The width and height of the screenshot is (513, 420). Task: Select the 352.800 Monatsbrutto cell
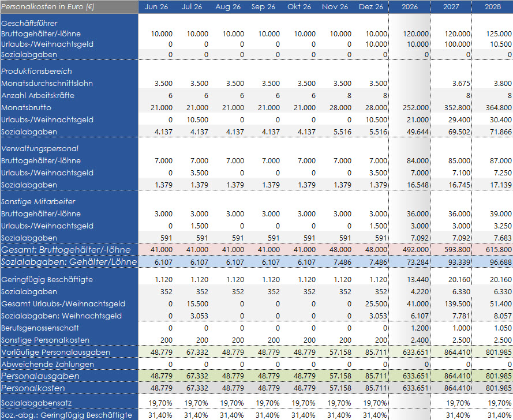457,108
